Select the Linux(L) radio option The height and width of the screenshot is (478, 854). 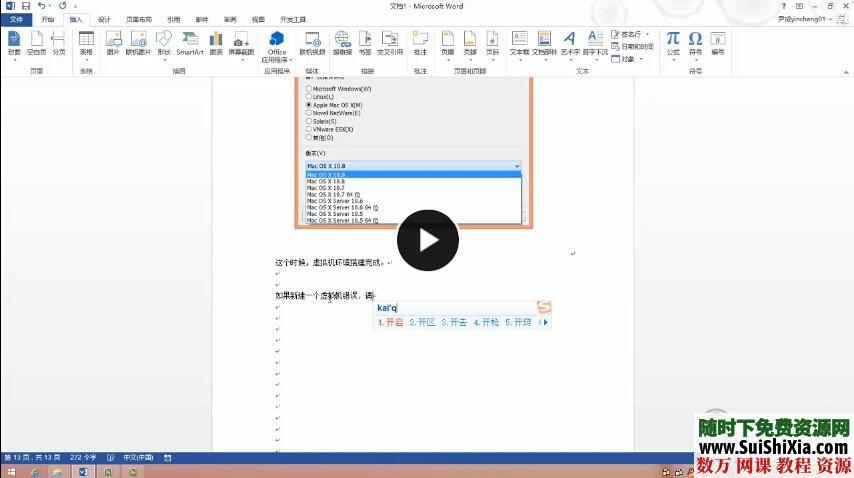click(x=308, y=96)
